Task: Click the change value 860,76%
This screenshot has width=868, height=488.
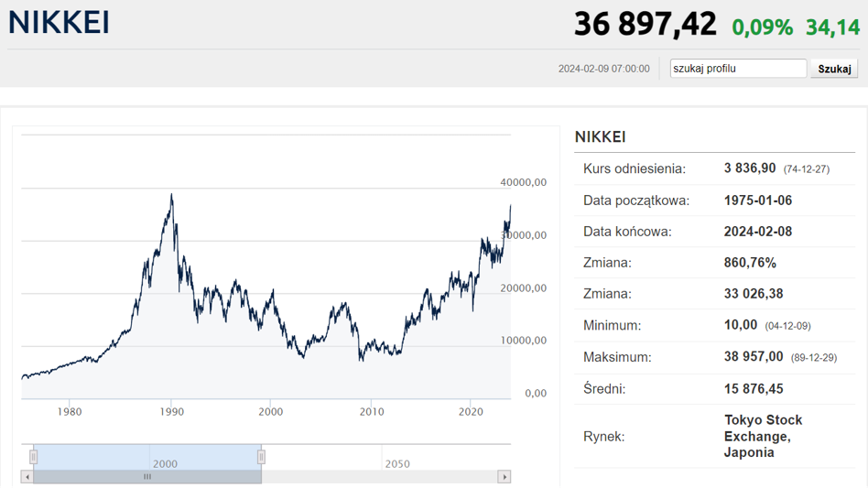Action: [750, 262]
